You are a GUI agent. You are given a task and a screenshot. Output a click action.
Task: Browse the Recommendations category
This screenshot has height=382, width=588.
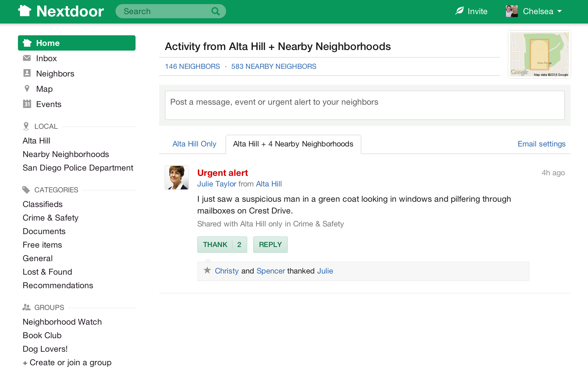point(58,285)
